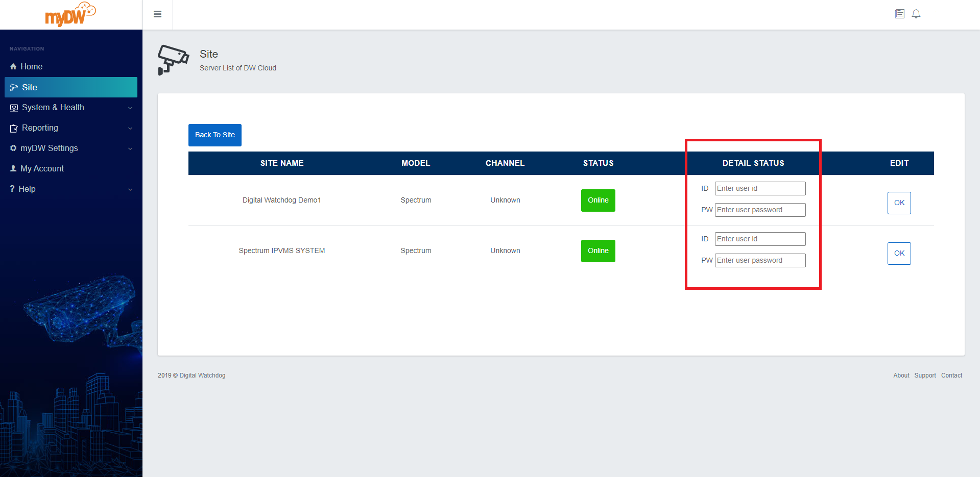This screenshot has width=980, height=477.
Task: Click the Site camera icon in sidebar
Action: point(14,87)
